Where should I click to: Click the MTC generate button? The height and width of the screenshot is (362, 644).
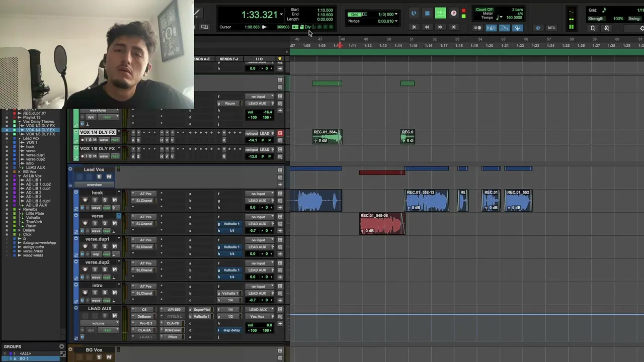(x=551, y=28)
